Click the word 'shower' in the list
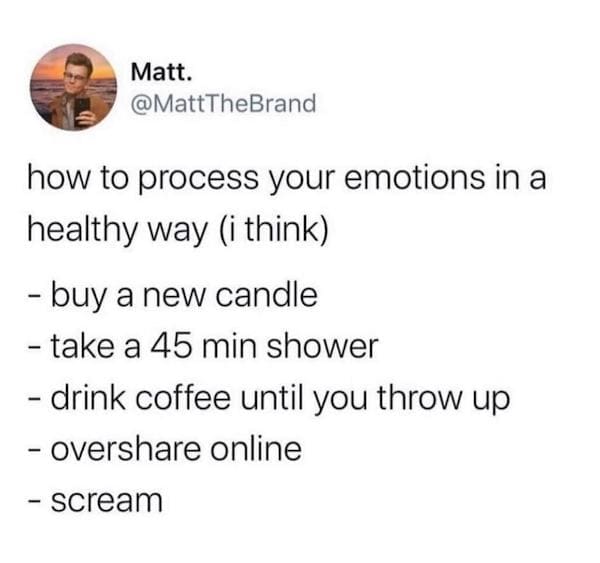600x563 pixels. pyautogui.click(x=322, y=346)
